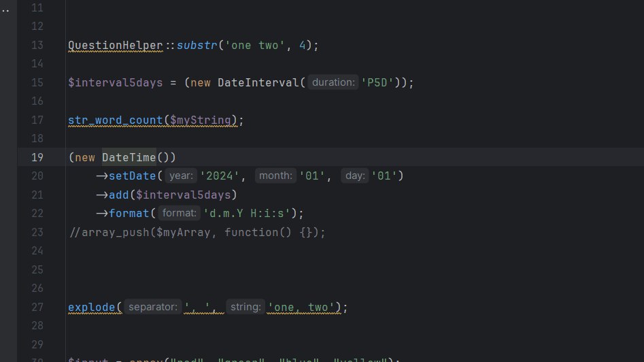Click line number 23 in gutter

(x=37, y=232)
